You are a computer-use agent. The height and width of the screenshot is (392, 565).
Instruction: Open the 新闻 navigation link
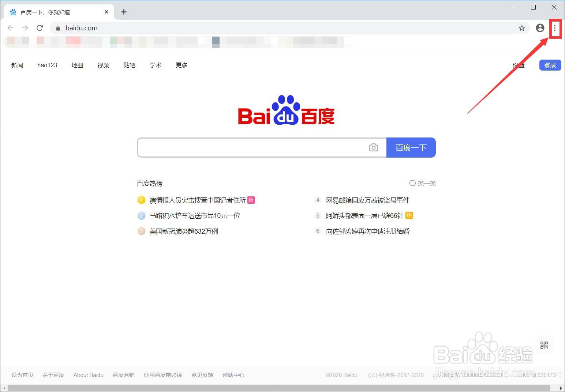coord(17,65)
